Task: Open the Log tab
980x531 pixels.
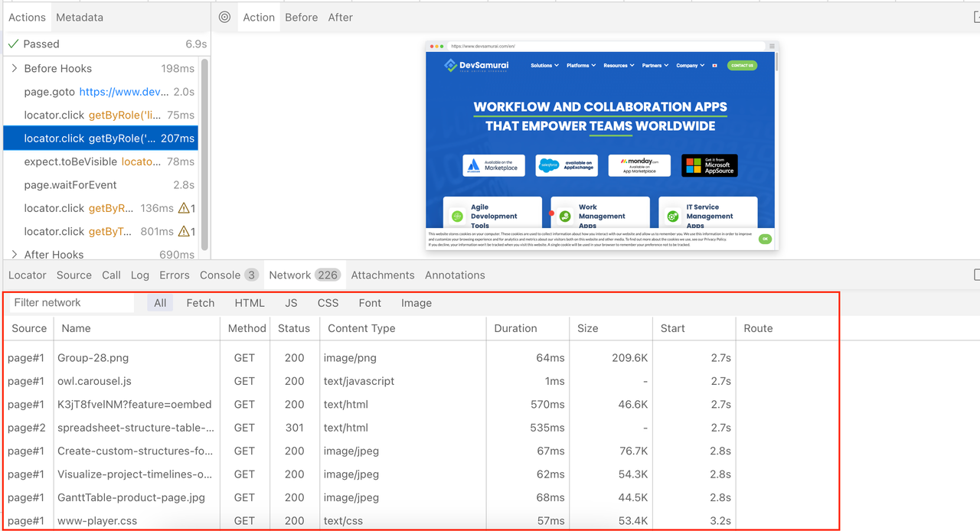Action: pos(140,275)
